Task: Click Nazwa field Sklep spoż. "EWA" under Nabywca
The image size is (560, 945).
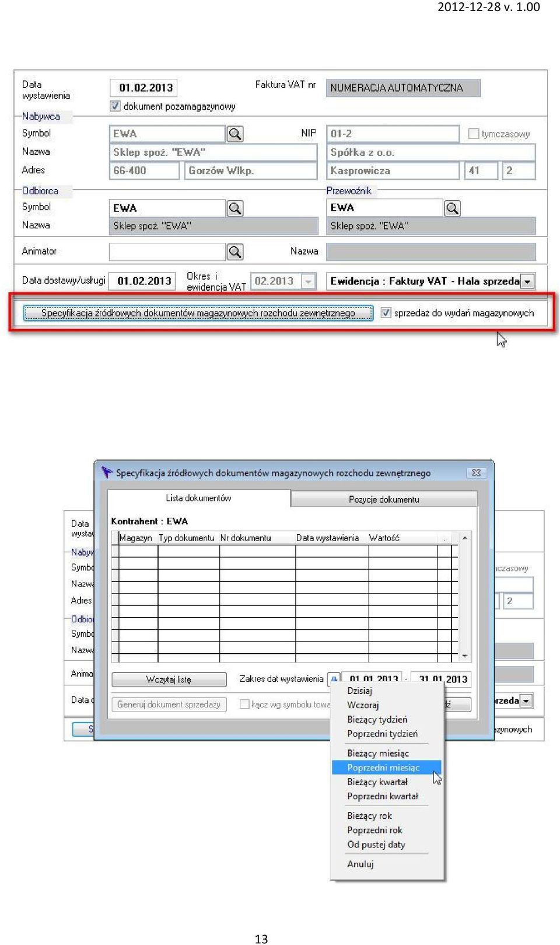Action: [x=213, y=152]
